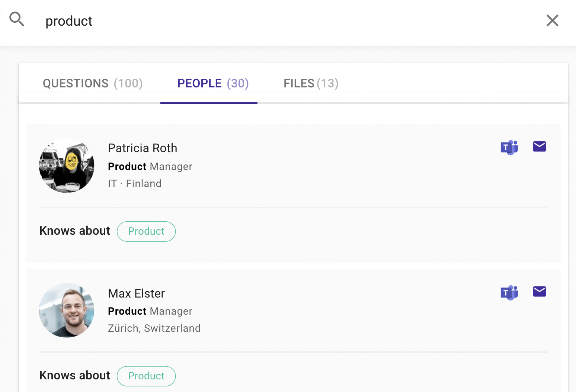The width and height of the screenshot is (576, 392).
Task: Click Max Elster's Product Manager title
Action: coord(150,311)
